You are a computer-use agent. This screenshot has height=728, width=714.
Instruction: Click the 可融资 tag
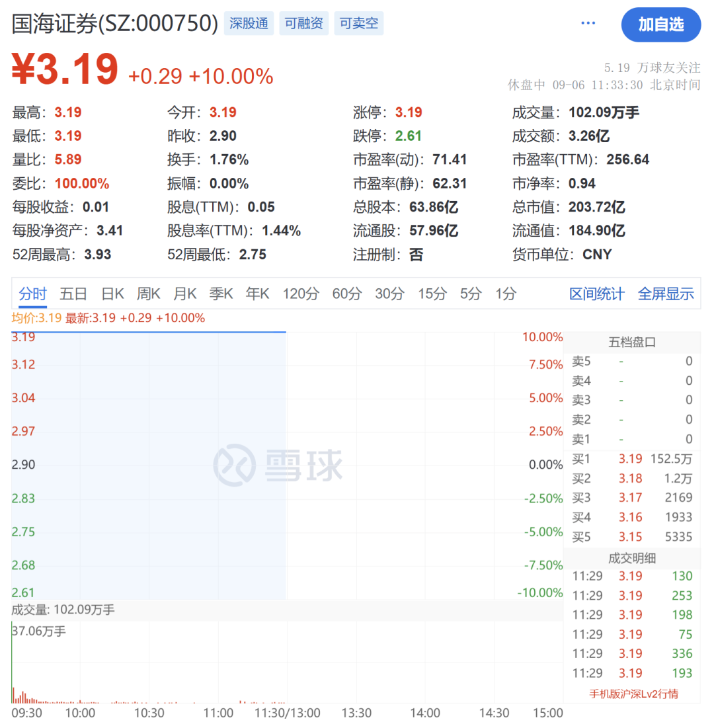pos(304,24)
